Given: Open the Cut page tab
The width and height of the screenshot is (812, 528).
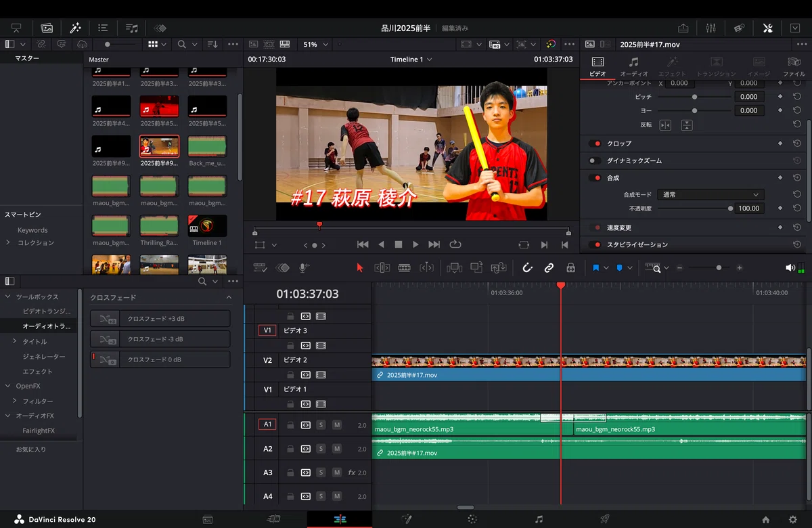Looking at the screenshot, I should [273, 519].
